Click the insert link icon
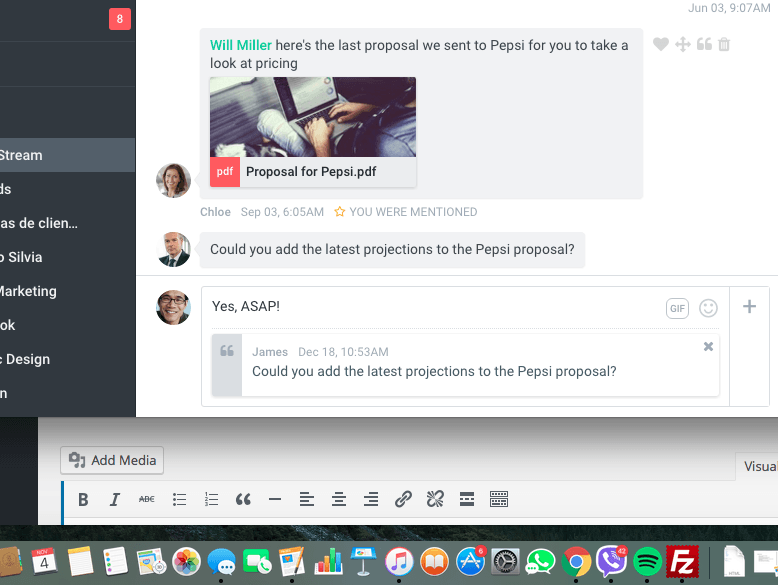Viewport: 778px width, 585px height. [403, 499]
